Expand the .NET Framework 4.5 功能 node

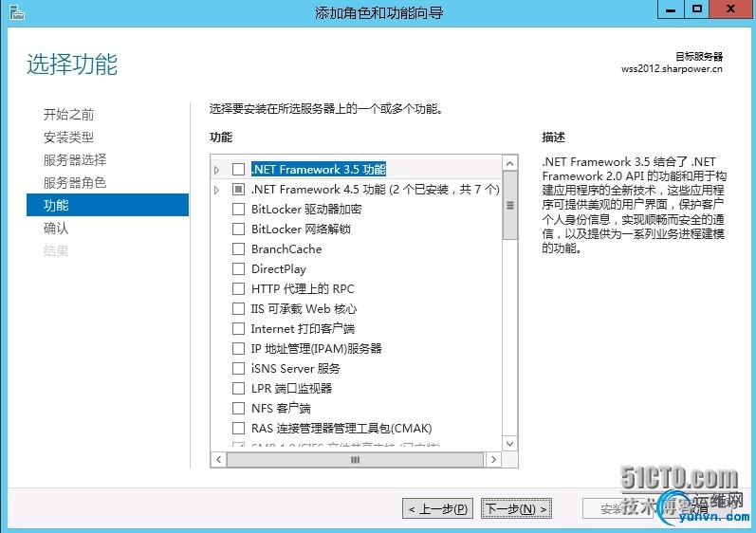coord(217,190)
